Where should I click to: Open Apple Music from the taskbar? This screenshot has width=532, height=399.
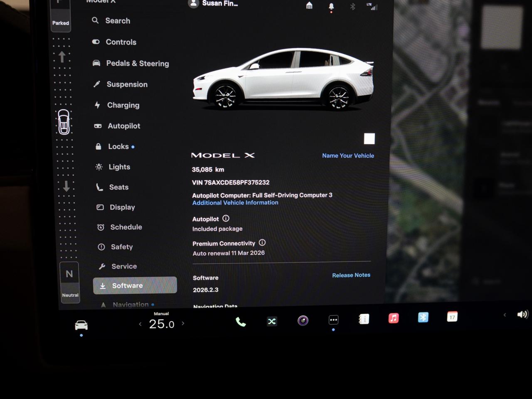(393, 318)
